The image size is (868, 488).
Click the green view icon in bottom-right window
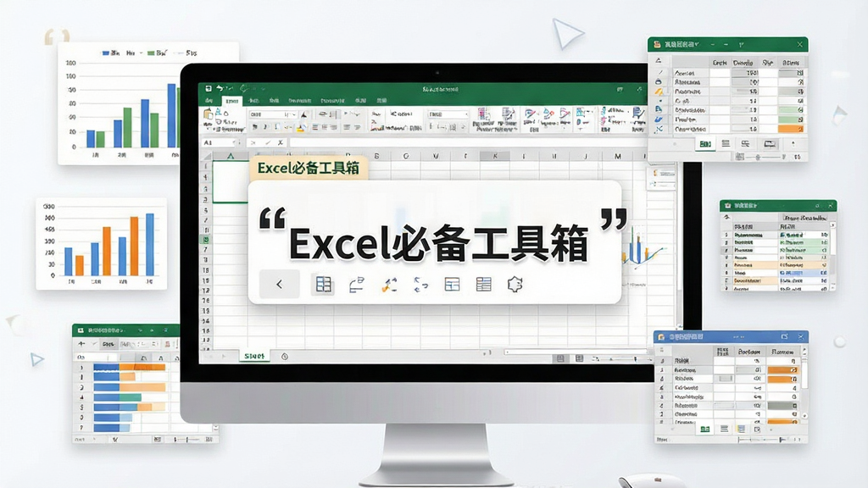pyautogui.click(x=704, y=430)
